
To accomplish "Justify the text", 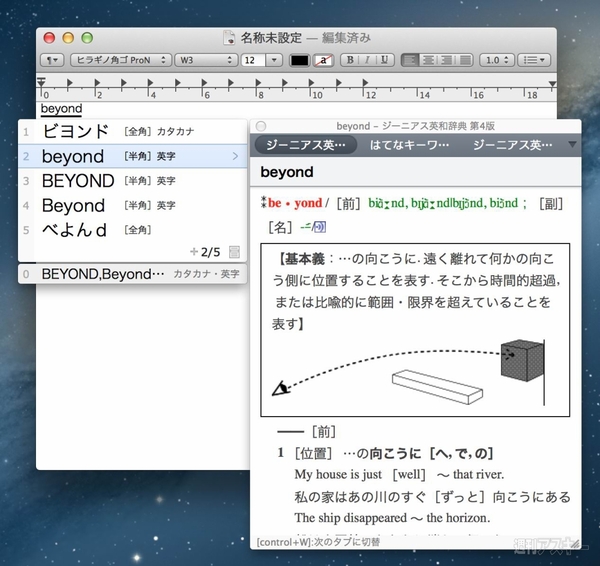I will point(465,60).
